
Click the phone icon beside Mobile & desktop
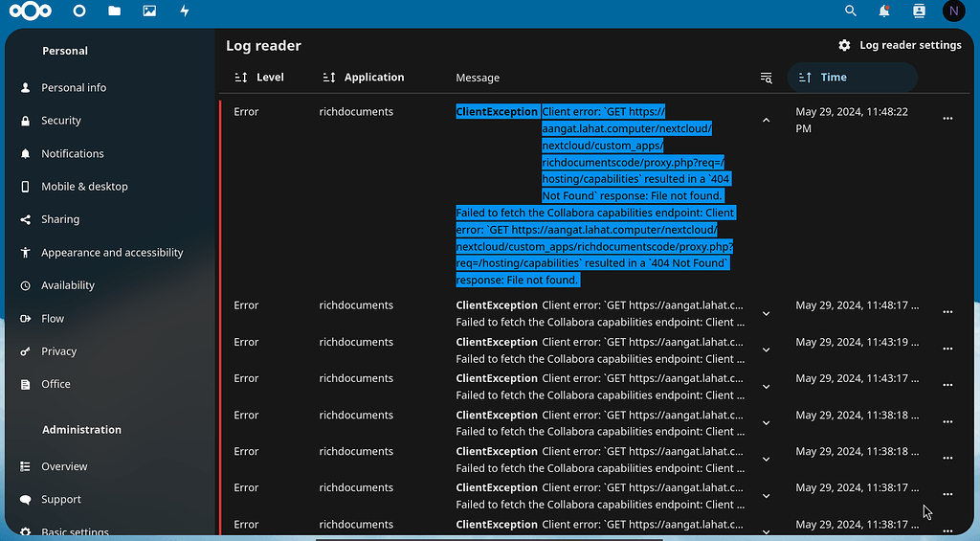click(x=25, y=187)
